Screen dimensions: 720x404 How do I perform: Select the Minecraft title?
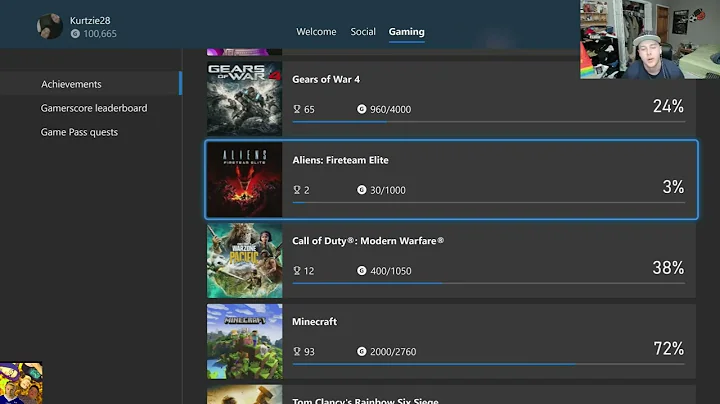pos(315,322)
